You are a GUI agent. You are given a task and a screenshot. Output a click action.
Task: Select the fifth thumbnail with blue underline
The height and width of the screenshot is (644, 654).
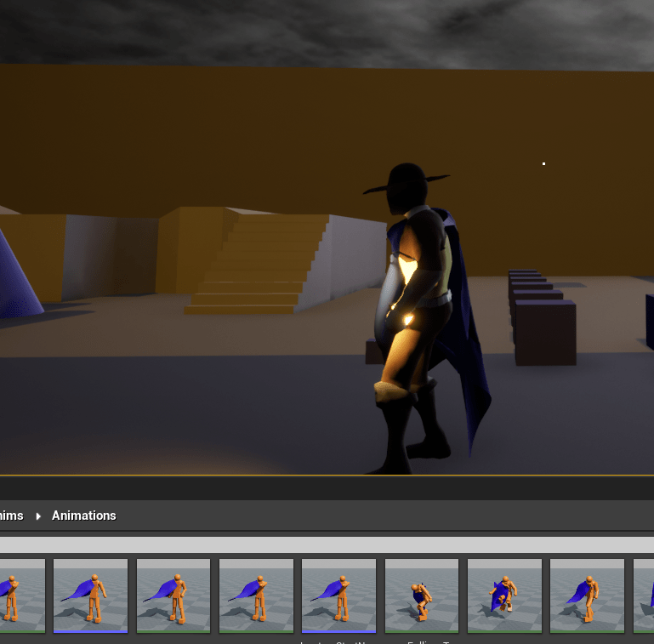point(338,596)
